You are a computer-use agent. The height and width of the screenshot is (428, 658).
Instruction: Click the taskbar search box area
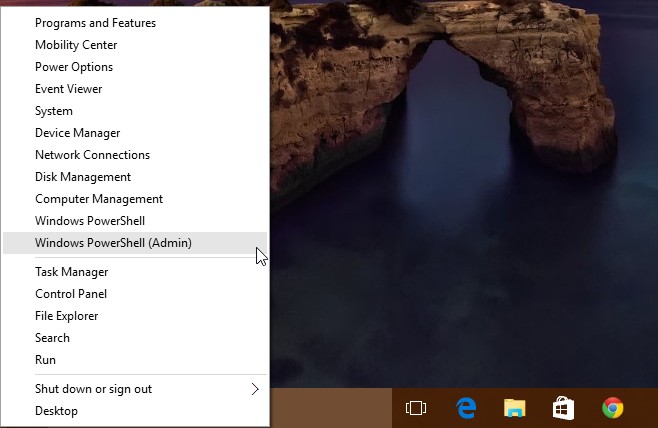coord(331,408)
